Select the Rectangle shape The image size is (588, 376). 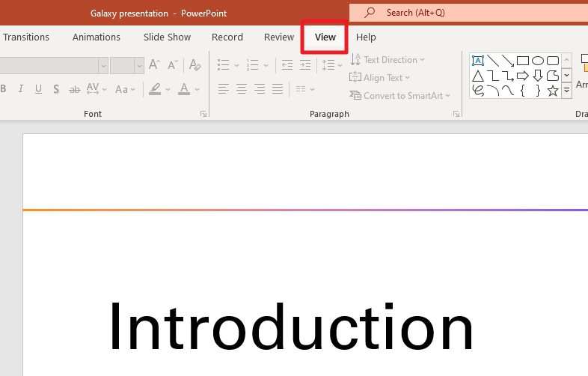tap(523, 61)
